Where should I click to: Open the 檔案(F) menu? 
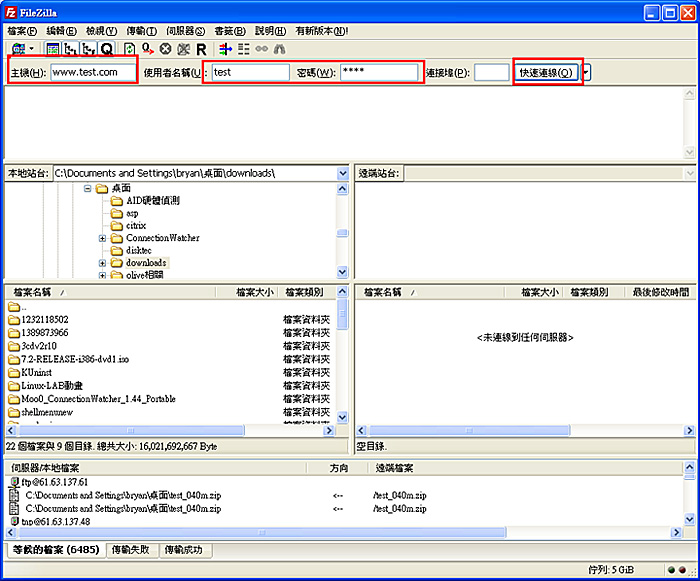[22, 31]
